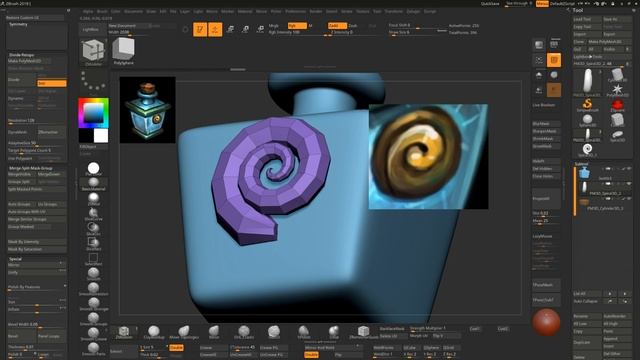Toggle the Mrgb channel button

(274, 25)
